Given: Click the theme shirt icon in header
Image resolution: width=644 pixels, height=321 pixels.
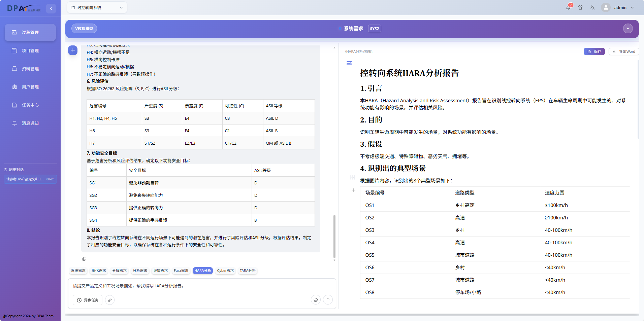Looking at the screenshot, I should point(580,7).
